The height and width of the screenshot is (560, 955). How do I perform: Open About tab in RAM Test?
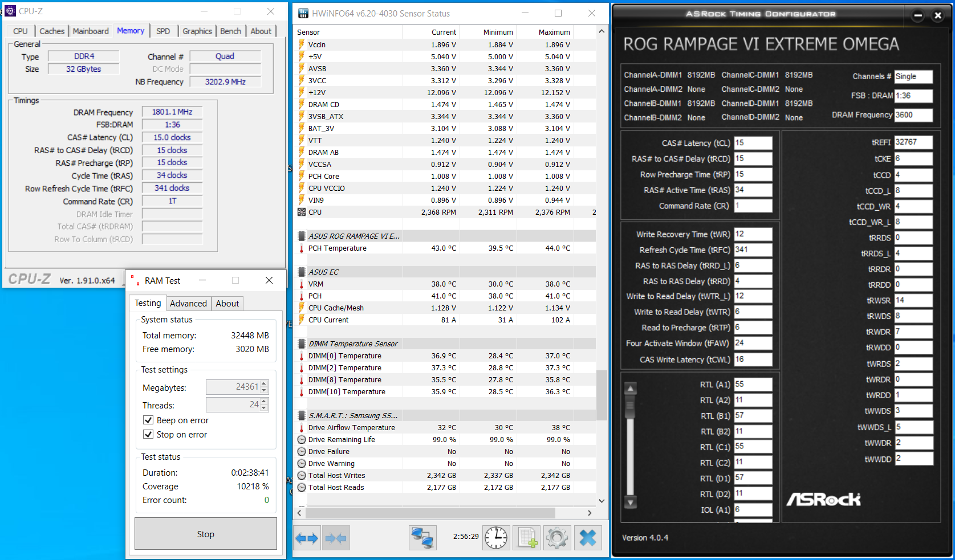(227, 304)
